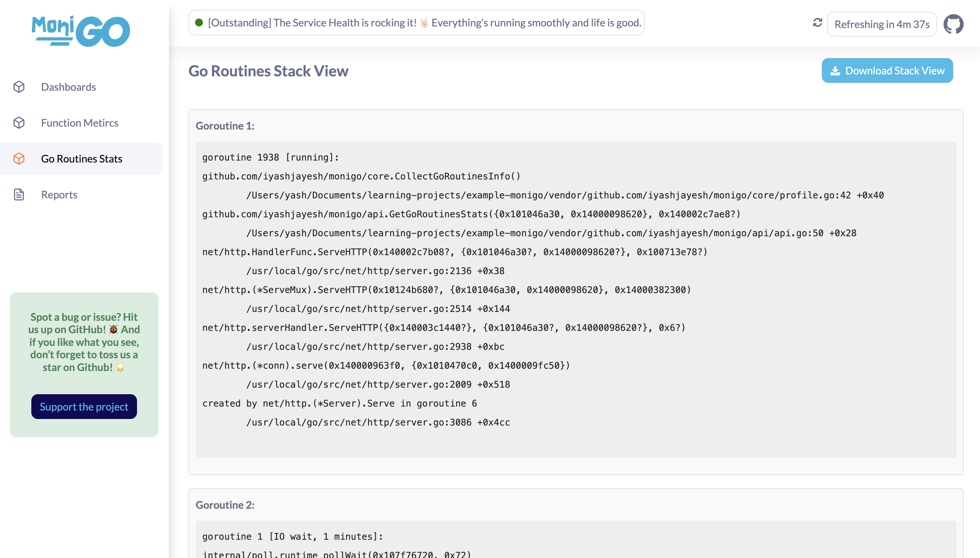Click the Reports document icon

(x=19, y=195)
